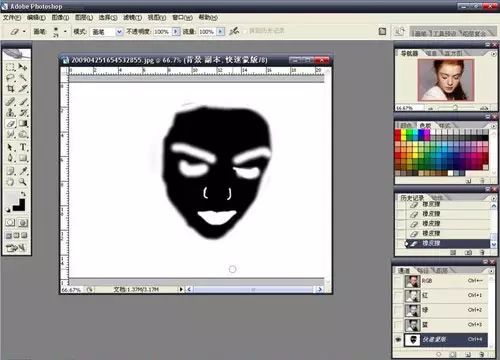The image size is (500, 360).
Task: Toggle the Erase to History checkbox
Action: point(246,31)
